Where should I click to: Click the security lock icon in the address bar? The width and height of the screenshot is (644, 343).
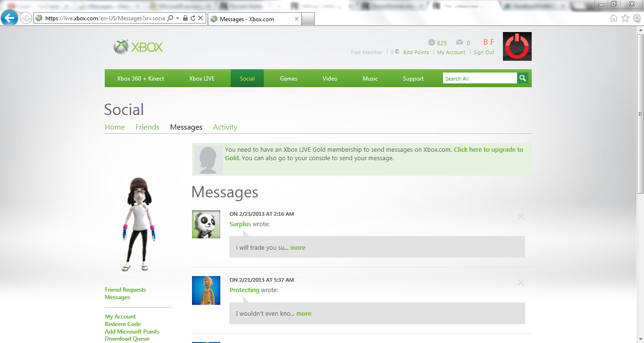point(185,18)
